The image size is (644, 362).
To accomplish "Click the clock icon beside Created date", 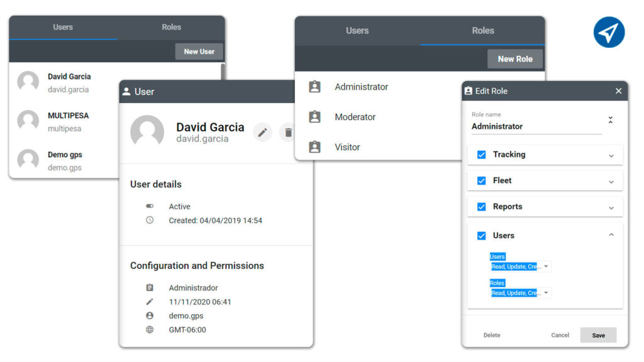I will click(x=150, y=220).
